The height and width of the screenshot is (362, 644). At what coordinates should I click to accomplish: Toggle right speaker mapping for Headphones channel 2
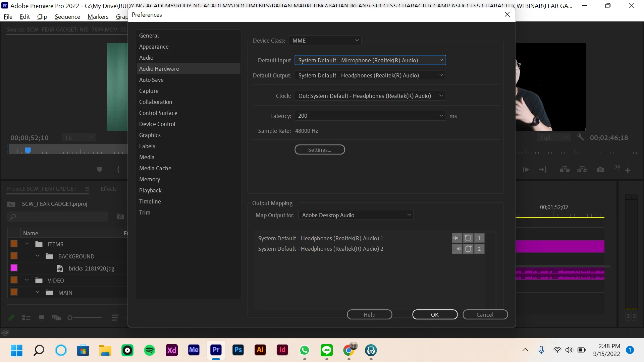457,249
